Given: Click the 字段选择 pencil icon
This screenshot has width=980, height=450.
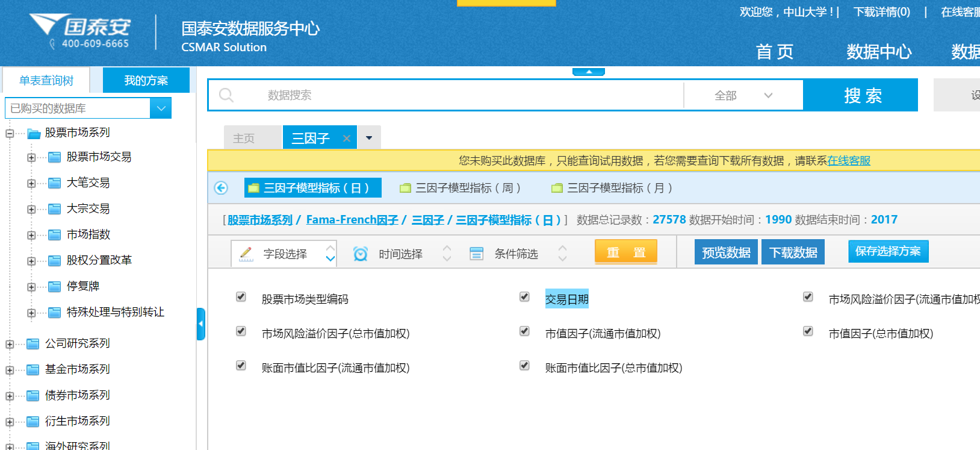Looking at the screenshot, I should click(x=246, y=254).
